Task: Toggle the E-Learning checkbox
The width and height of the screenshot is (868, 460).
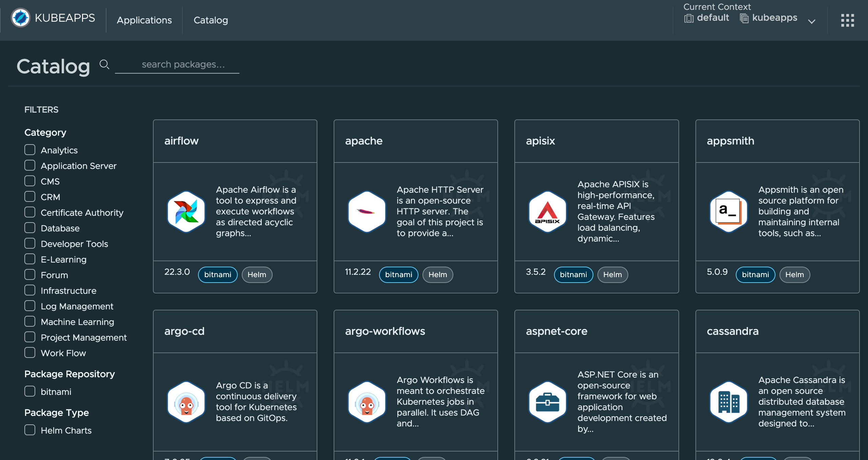Action: tap(30, 259)
